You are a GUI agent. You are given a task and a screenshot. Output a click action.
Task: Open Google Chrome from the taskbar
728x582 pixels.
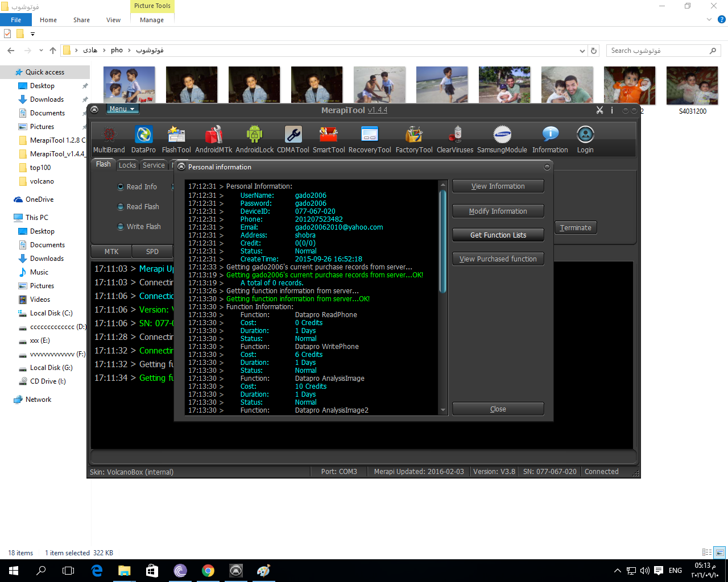click(208, 571)
